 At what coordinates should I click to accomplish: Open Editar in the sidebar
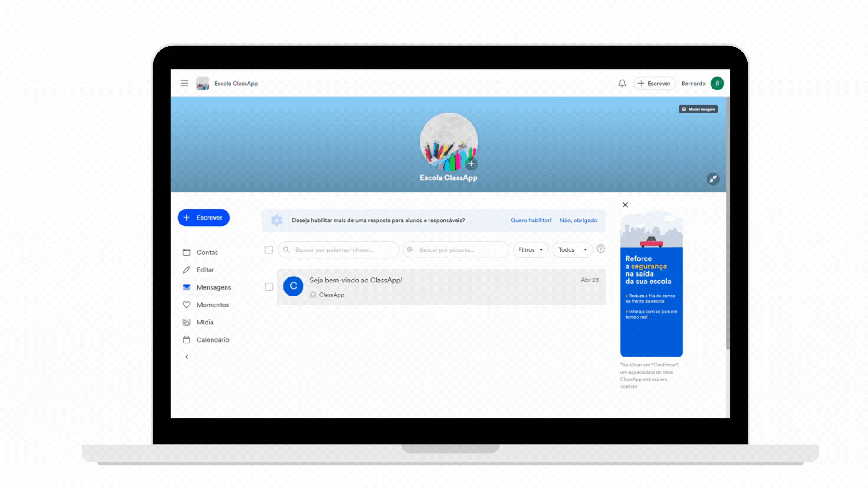[x=205, y=270]
